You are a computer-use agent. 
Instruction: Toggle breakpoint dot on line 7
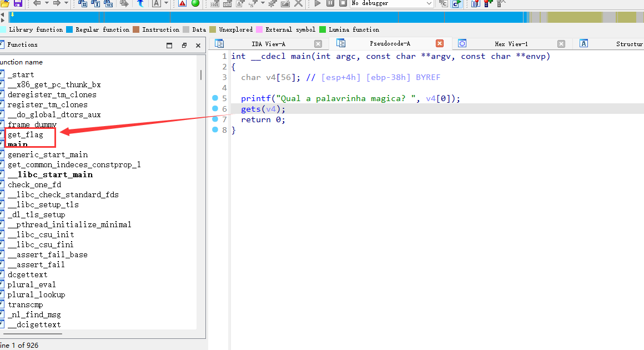tap(215, 119)
